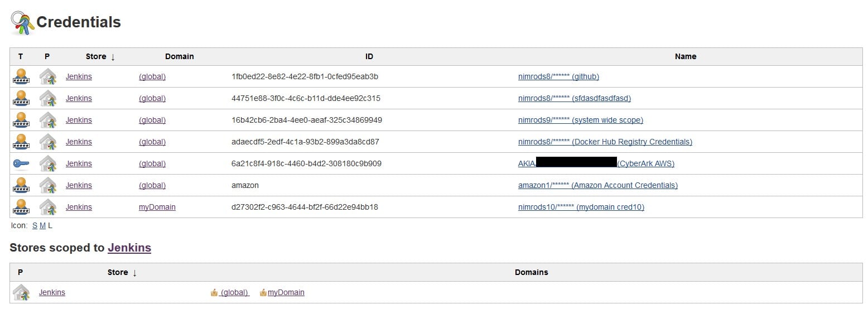Click the user credential icon in the github row
Screen dimensions: 868x309
[21, 76]
